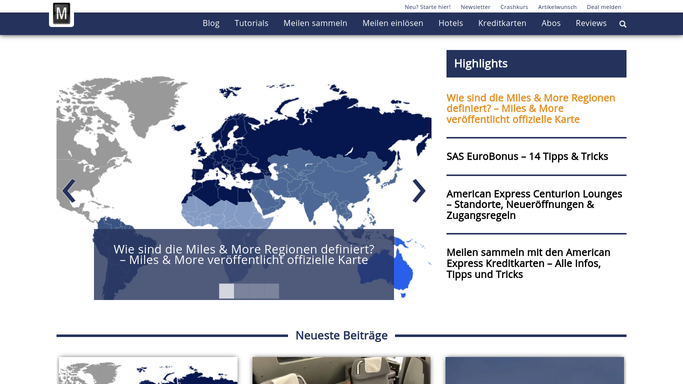Open the Meilen einlösen menu
The image size is (683, 384).
[x=393, y=23]
